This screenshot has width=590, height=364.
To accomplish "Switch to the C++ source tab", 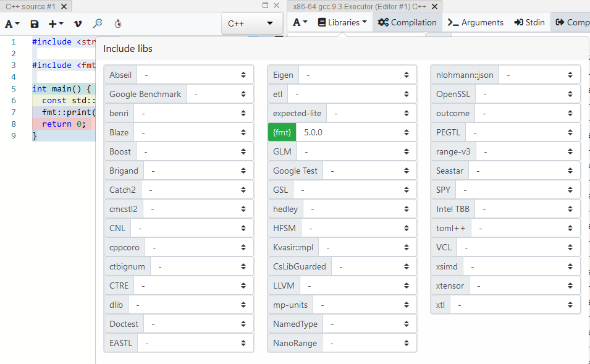I will 31,6.
